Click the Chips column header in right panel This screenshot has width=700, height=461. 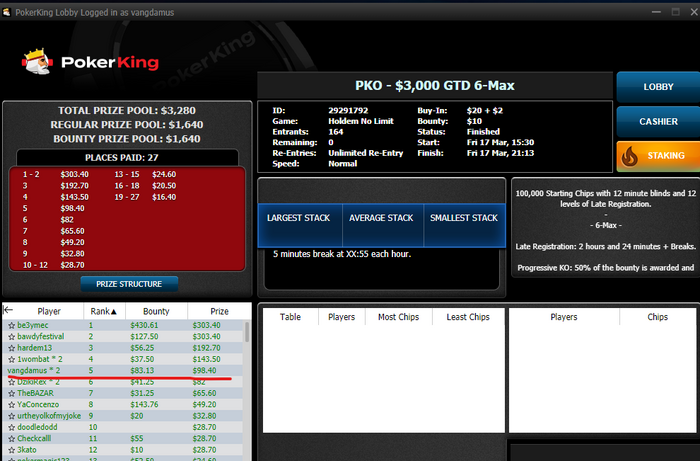click(x=657, y=317)
